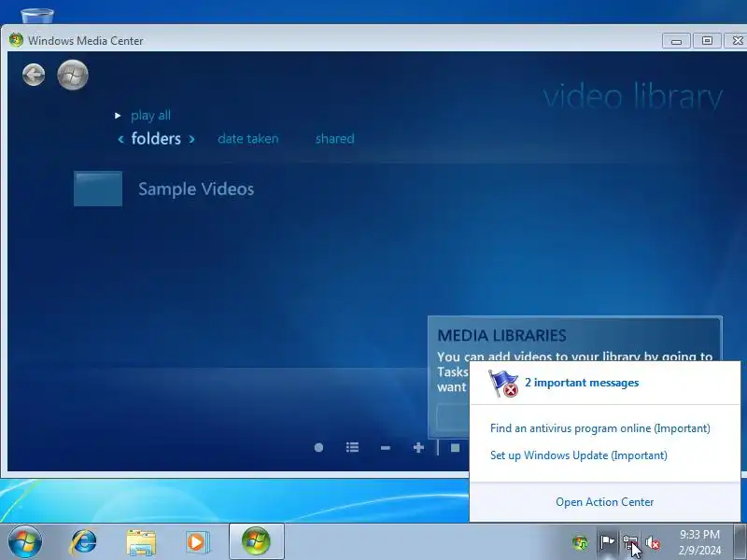747x560 pixels.
Task: Click the network tray icon
Action: tap(629, 542)
